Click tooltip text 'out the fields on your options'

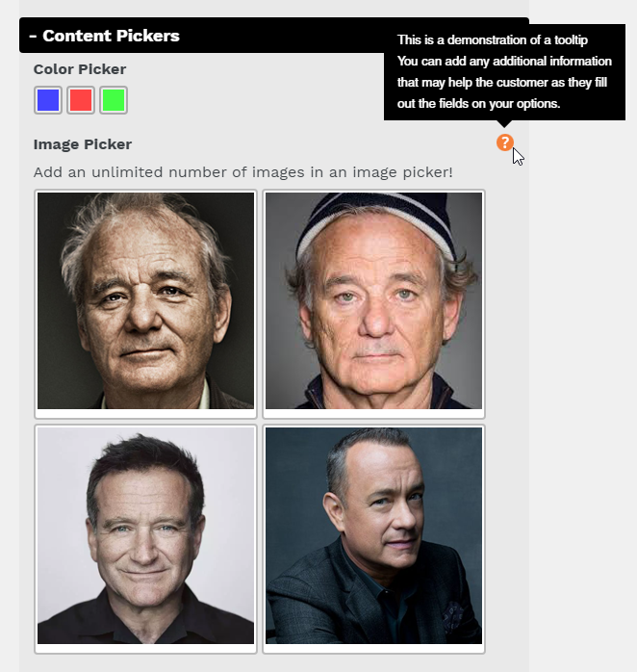point(478,104)
